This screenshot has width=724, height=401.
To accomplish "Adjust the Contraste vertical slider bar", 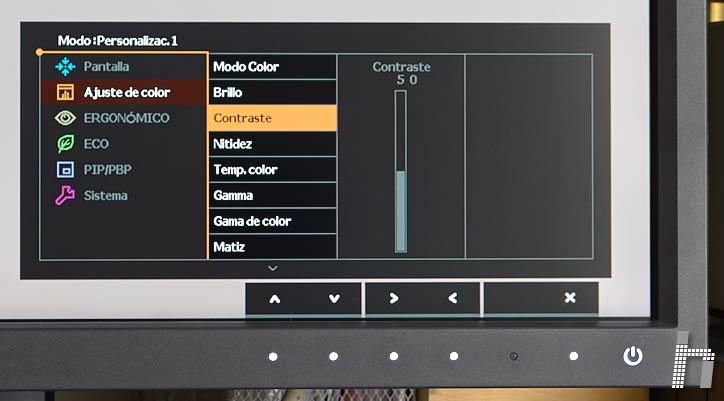I will click(x=401, y=171).
